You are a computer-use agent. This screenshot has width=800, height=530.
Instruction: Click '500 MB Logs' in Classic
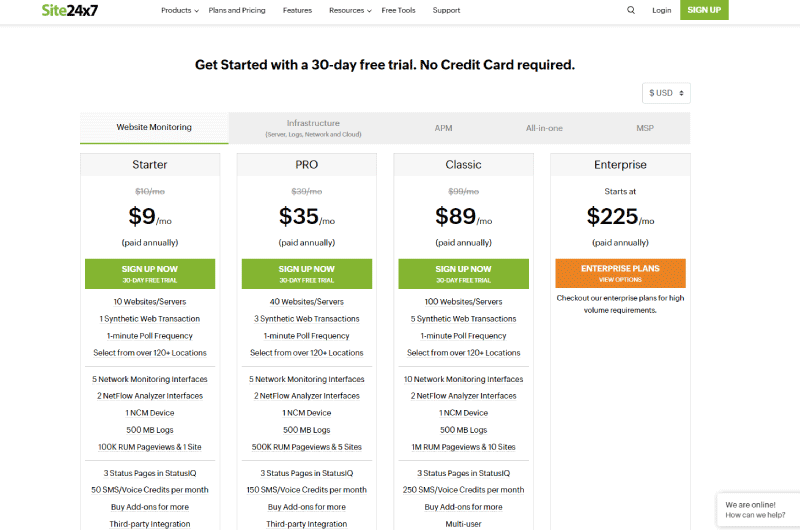[x=463, y=430]
